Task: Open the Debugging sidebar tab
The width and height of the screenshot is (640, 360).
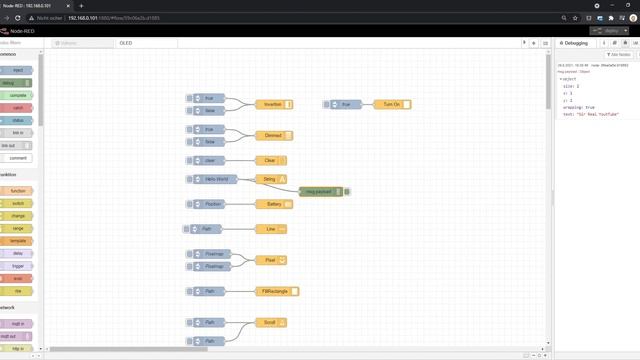Action: 576,43
